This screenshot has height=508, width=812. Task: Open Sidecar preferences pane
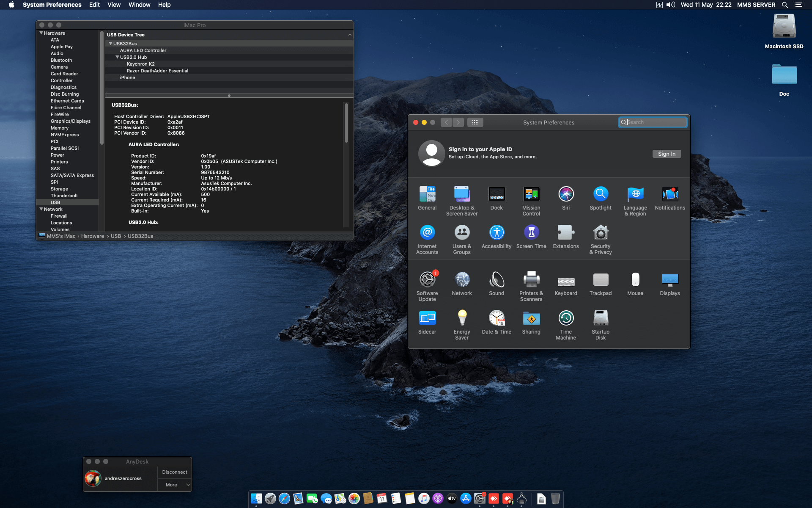pos(427,318)
